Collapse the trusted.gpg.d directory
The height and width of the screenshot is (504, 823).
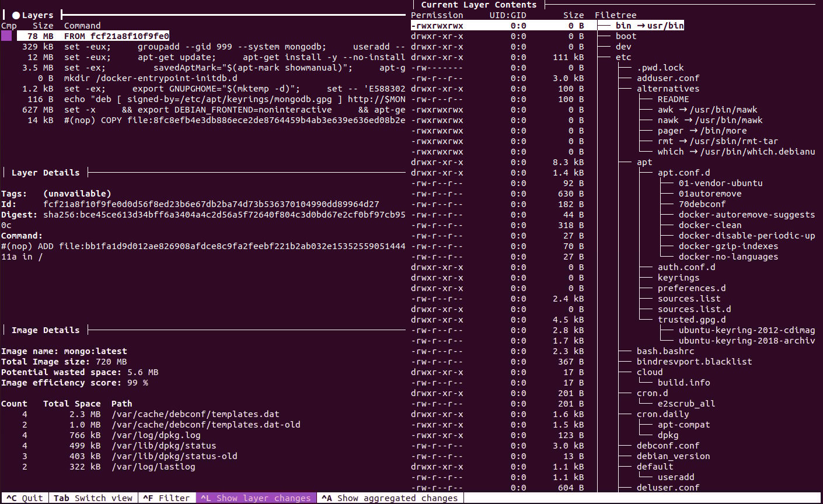click(692, 320)
